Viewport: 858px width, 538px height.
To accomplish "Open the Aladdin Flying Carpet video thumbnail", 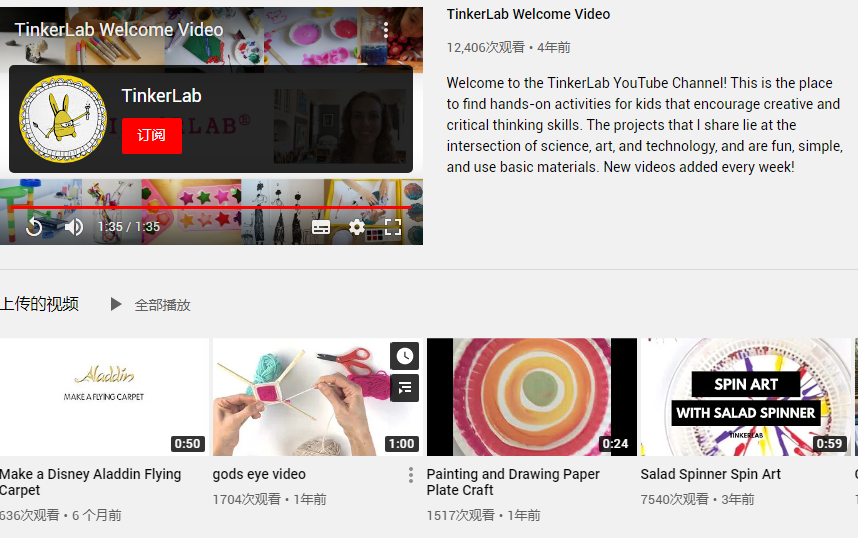I will pos(104,397).
